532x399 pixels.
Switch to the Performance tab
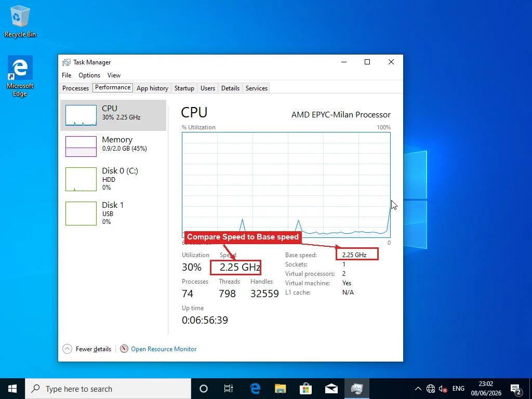113,87
